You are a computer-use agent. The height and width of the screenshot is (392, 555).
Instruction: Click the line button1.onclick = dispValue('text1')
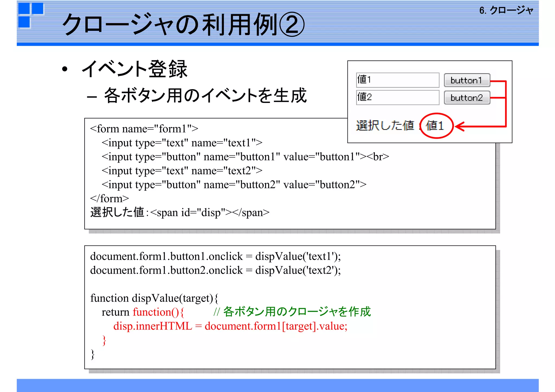pos(215,257)
